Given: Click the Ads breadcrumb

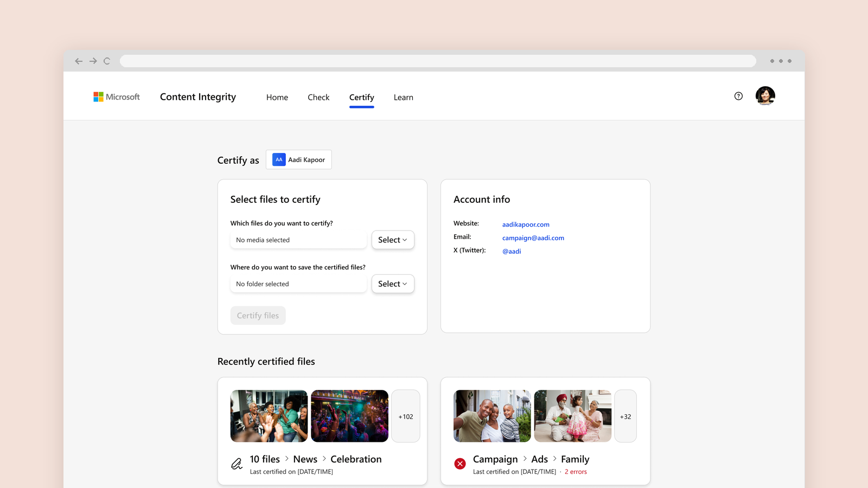Looking at the screenshot, I should [x=540, y=459].
